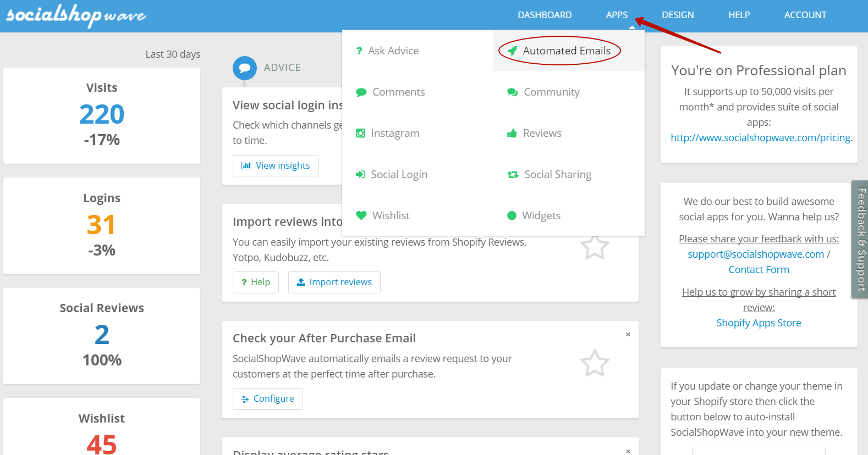
Task: Click the Reviews thumbs-up icon
Action: pyautogui.click(x=512, y=133)
